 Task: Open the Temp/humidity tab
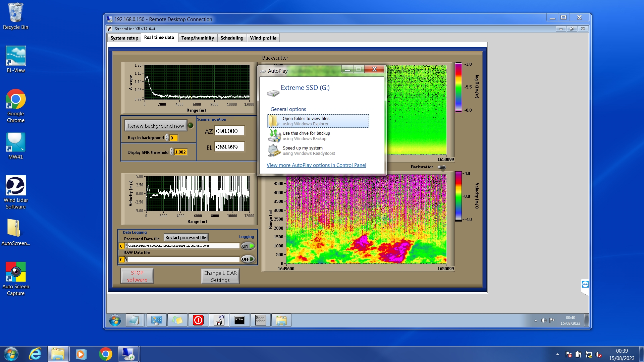(x=198, y=38)
